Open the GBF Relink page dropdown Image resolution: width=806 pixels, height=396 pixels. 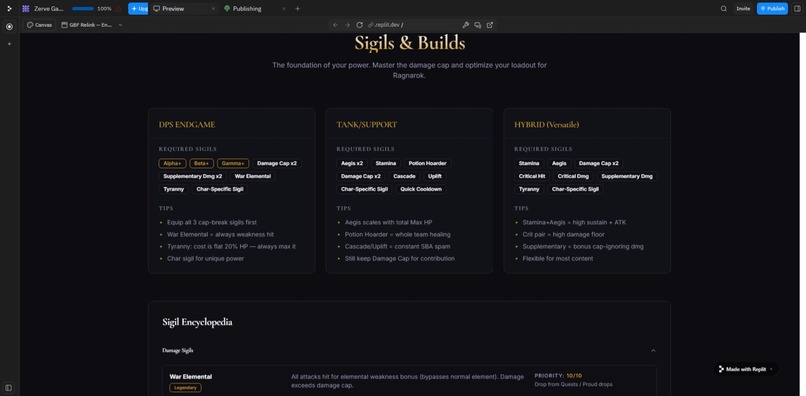click(92, 25)
